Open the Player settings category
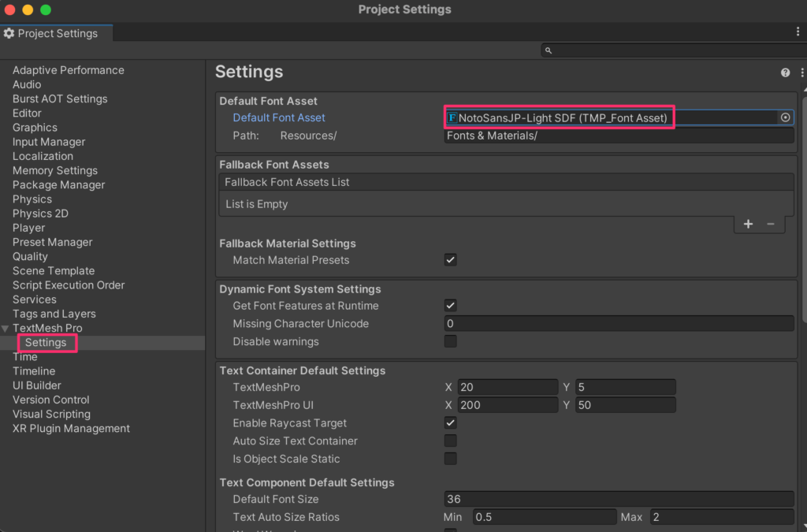The height and width of the screenshot is (532, 807). coord(28,228)
